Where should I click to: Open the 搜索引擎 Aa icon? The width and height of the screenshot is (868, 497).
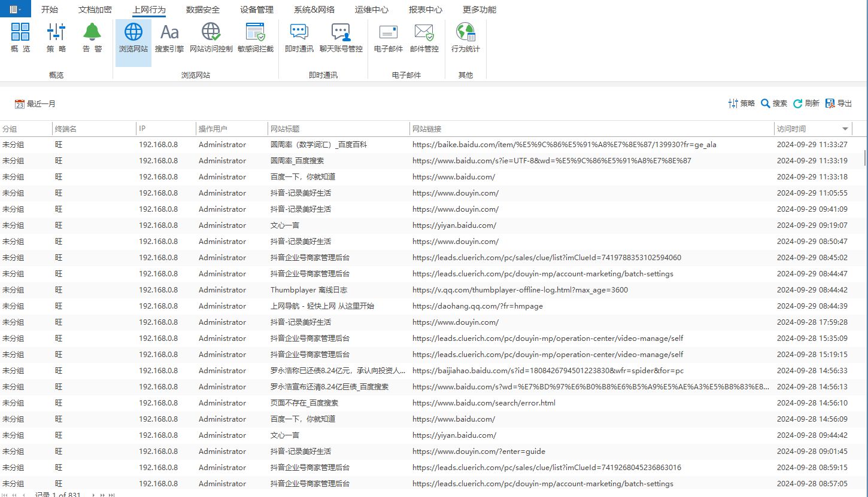click(x=169, y=37)
